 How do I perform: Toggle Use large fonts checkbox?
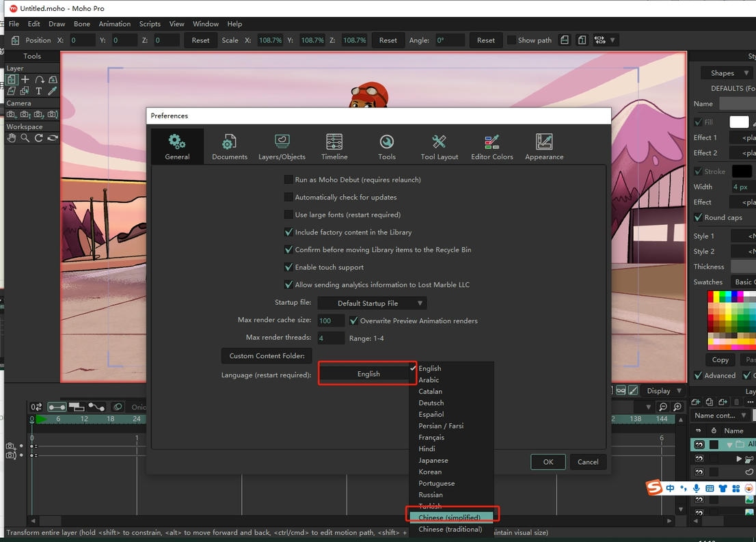tap(288, 215)
